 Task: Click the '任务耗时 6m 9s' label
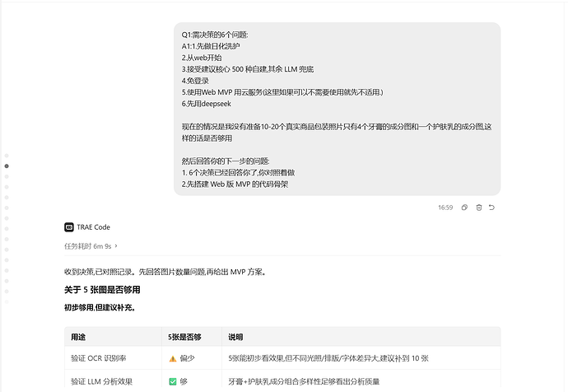87,246
